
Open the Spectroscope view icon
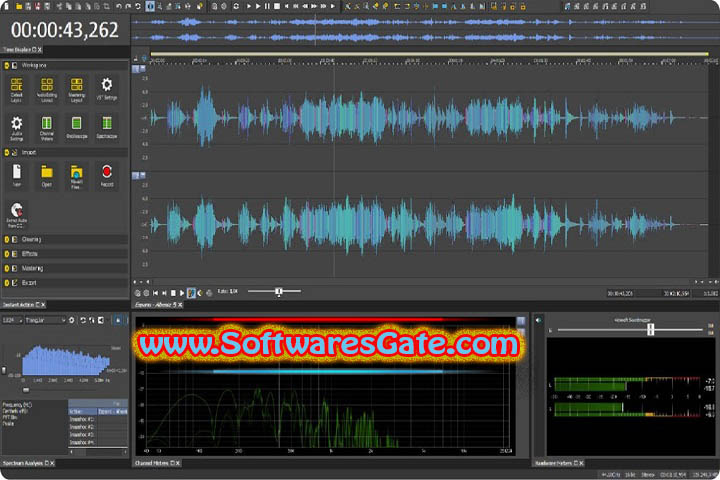click(x=107, y=128)
